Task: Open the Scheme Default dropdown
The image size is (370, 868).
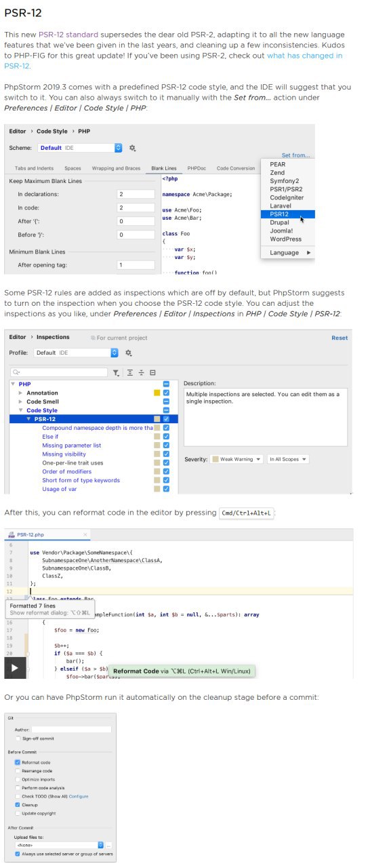Action: click(x=80, y=148)
